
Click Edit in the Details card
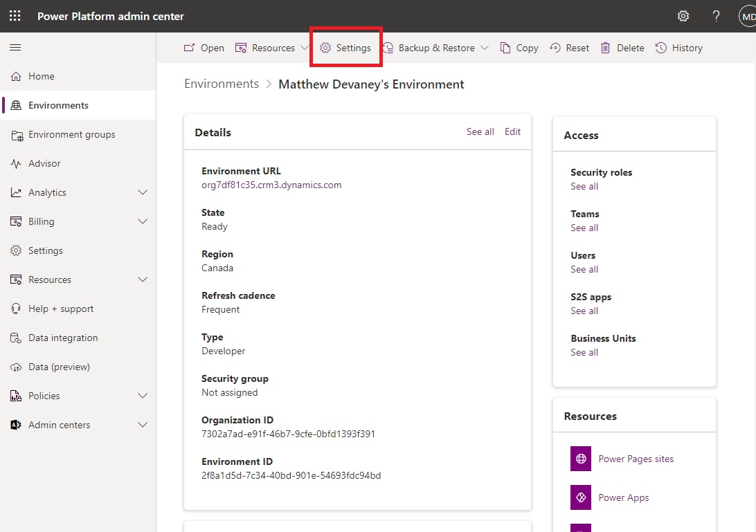click(x=512, y=131)
